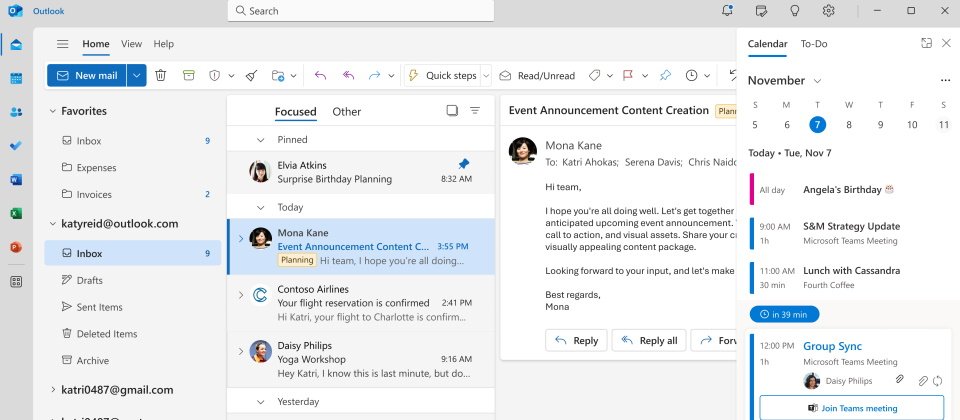This screenshot has width=960, height=420.
Task: Click the filter icon in the message list
Action: [475, 111]
